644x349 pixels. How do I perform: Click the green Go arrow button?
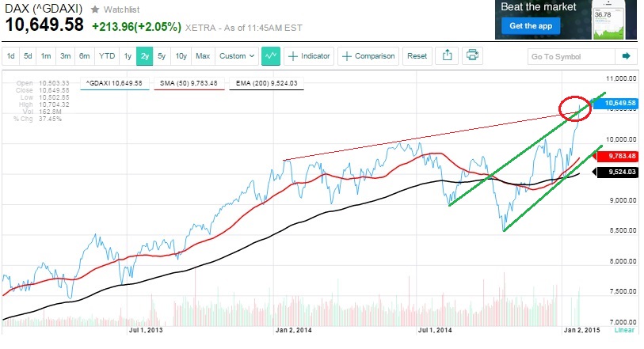point(627,56)
